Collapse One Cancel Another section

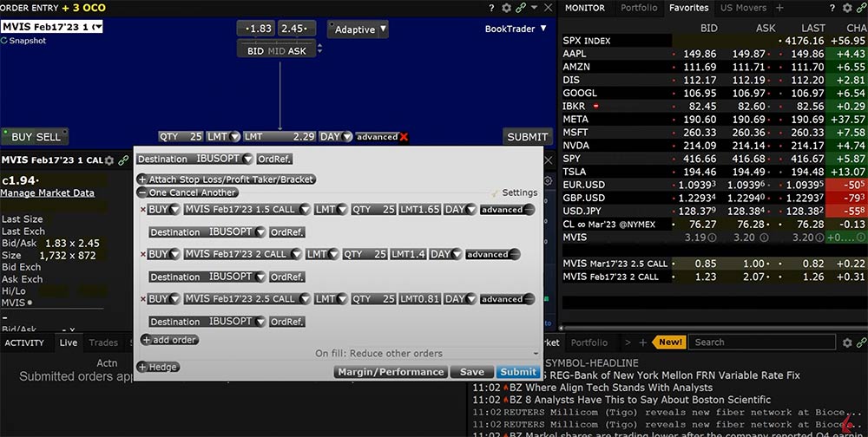click(142, 192)
